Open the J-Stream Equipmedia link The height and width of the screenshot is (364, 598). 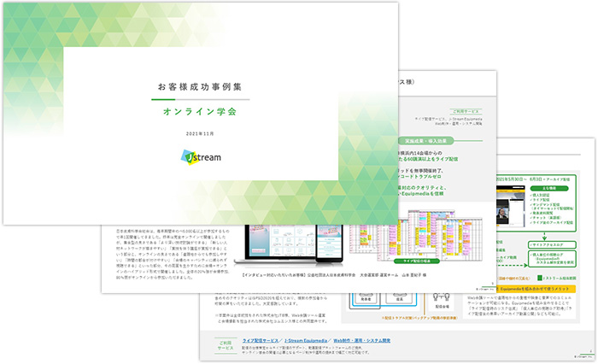(306, 340)
